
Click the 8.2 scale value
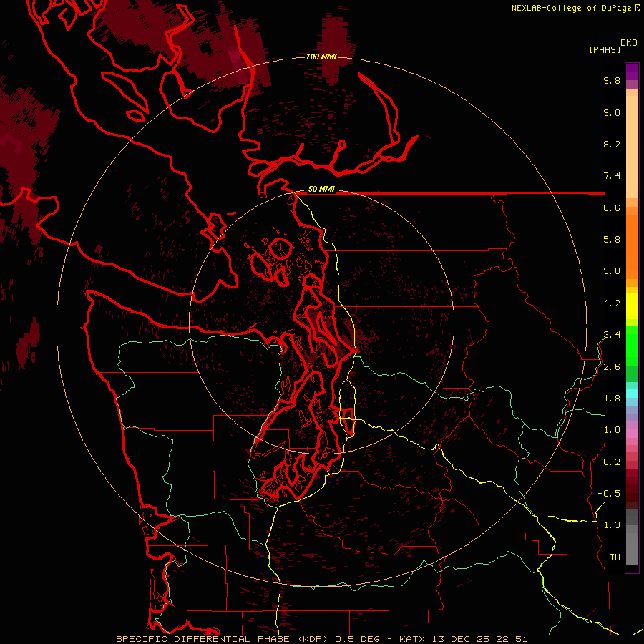click(x=612, y=144)
